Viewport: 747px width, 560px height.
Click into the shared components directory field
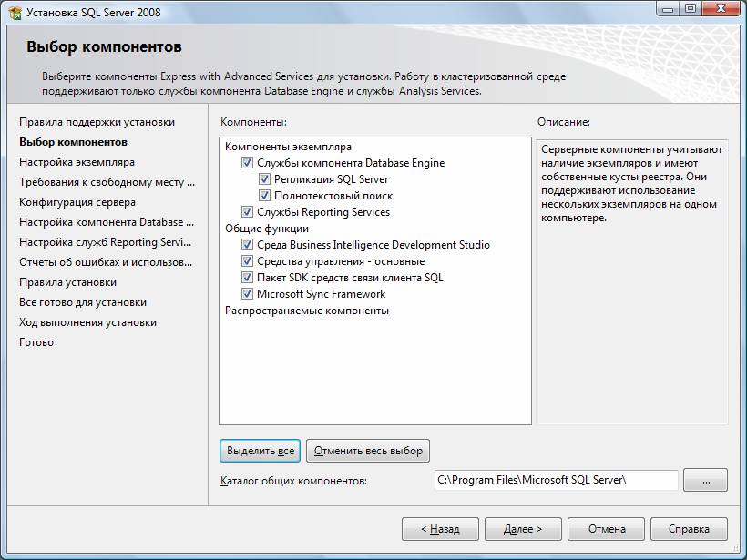[556, 480]
